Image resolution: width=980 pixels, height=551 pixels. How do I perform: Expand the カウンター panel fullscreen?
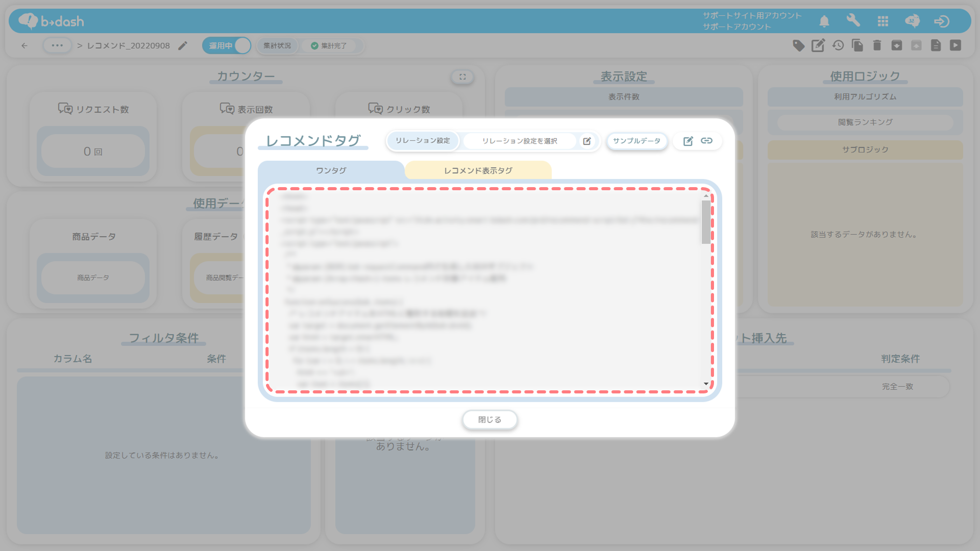coord(463,77)
